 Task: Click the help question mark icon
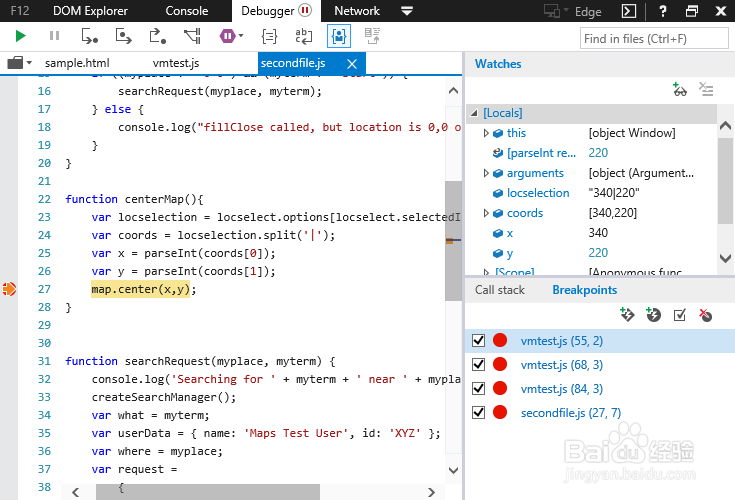tap(662, 11)
